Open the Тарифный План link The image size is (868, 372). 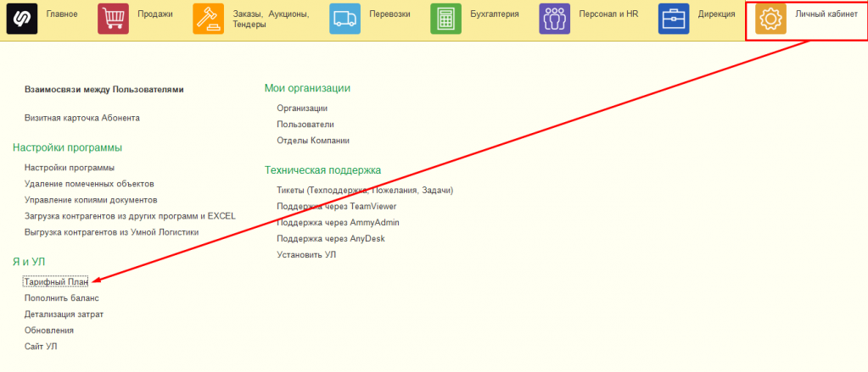tap(55, 282)
